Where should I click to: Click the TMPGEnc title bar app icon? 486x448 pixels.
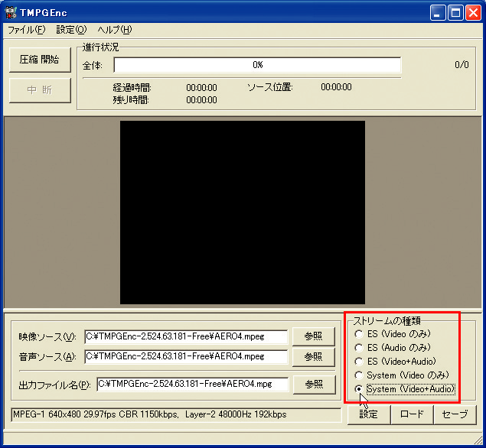11,12
